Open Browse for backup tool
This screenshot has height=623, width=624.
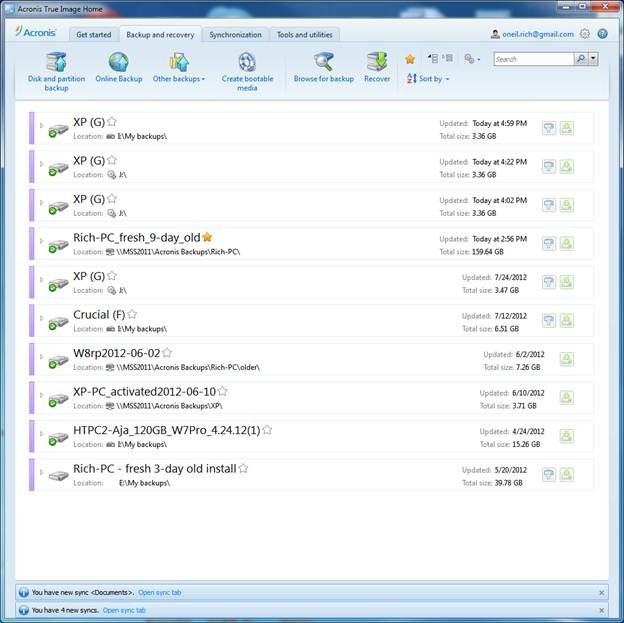(323, 63)
